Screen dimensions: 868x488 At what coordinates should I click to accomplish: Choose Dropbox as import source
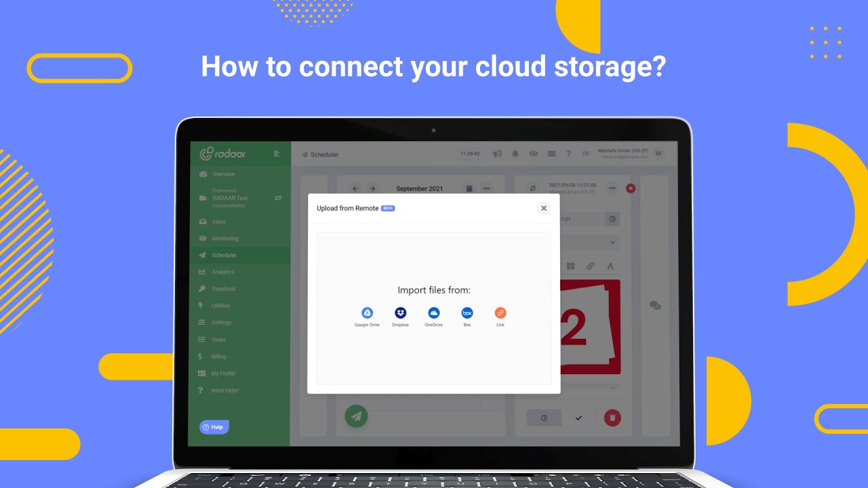tap(401, 317)
